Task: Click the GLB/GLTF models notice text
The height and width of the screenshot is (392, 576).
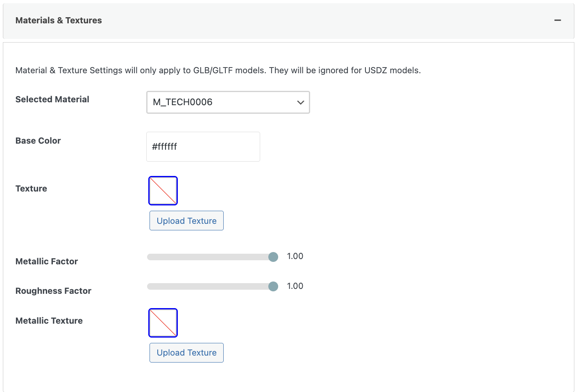Action: [218, 70]
